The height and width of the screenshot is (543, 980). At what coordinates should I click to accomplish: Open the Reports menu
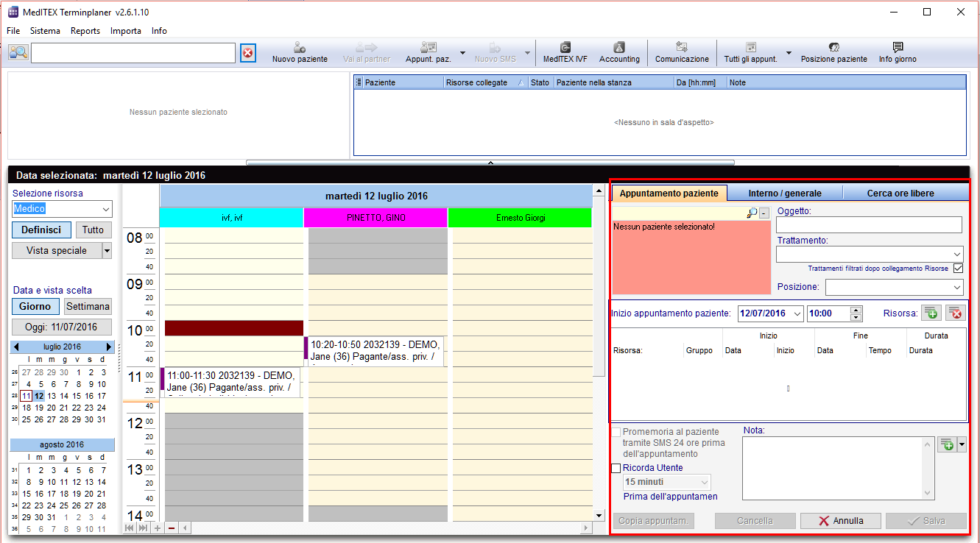[85, 31]
